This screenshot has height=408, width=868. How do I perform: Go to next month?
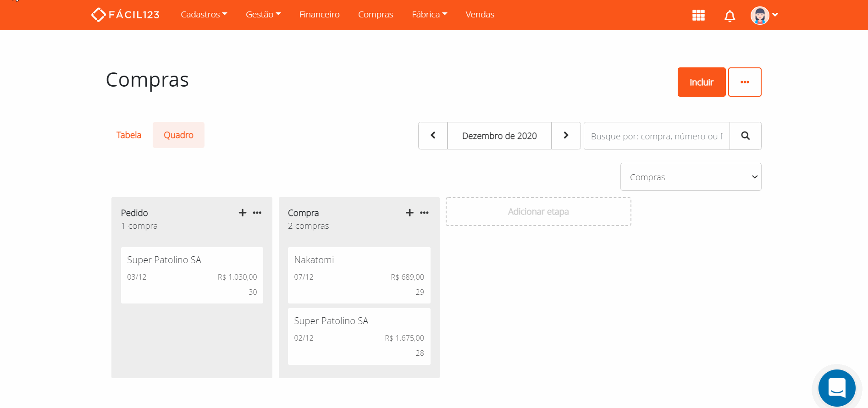coord(566,136)
